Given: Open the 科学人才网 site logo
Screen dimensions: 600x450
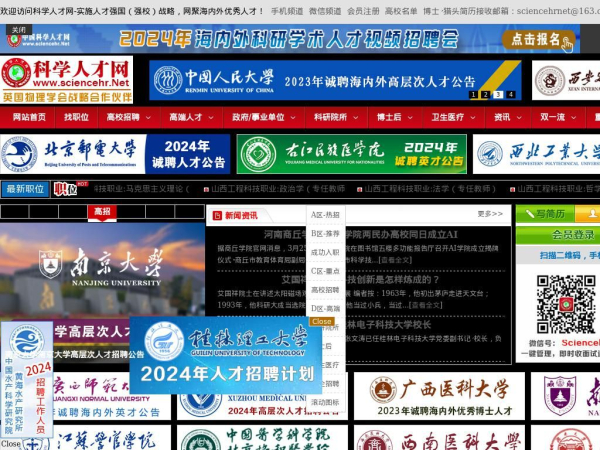Looking at the screenshot, I should [x=67, y=80].
